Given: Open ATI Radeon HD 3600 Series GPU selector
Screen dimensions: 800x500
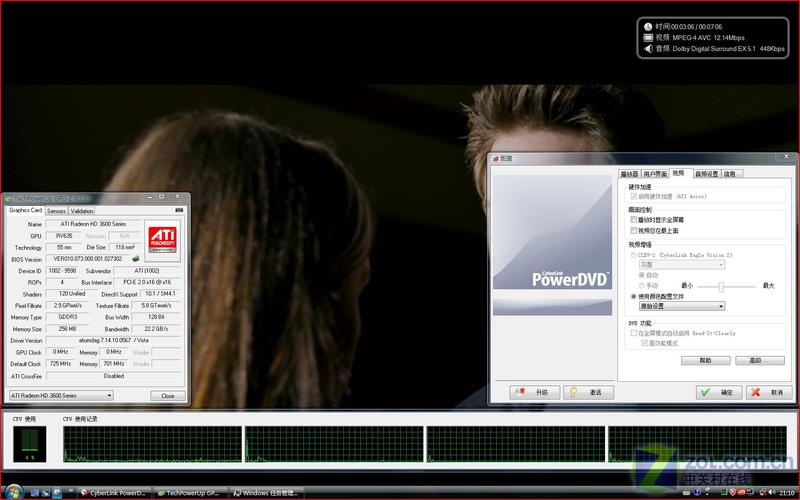Looking at the screenshot, I should (x=61, y=395).
